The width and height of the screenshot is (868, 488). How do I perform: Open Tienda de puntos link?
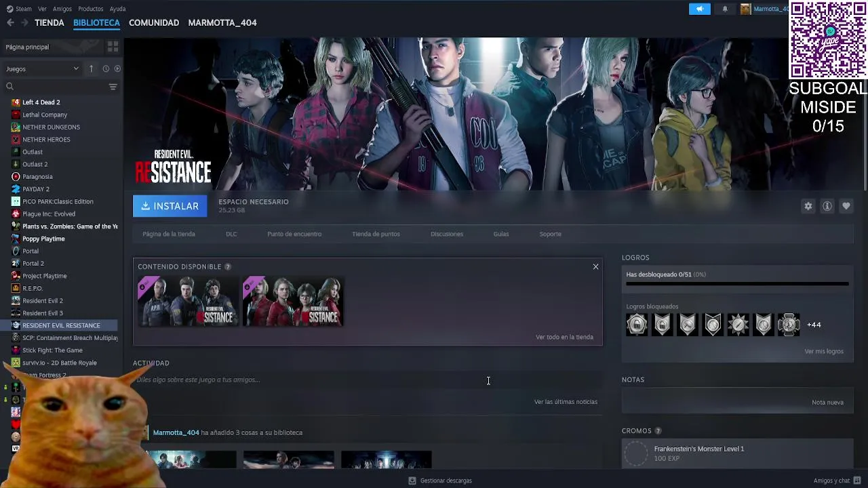coord(376,234)
